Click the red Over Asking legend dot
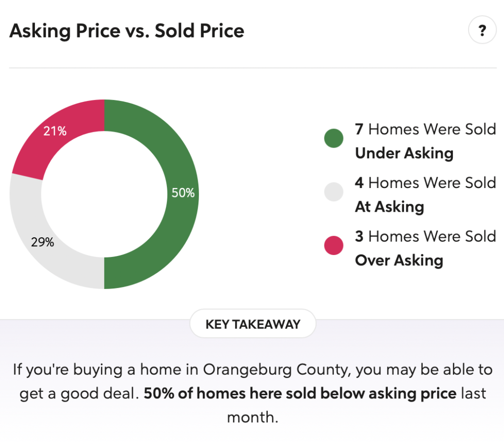 click(x=334, y=245)
